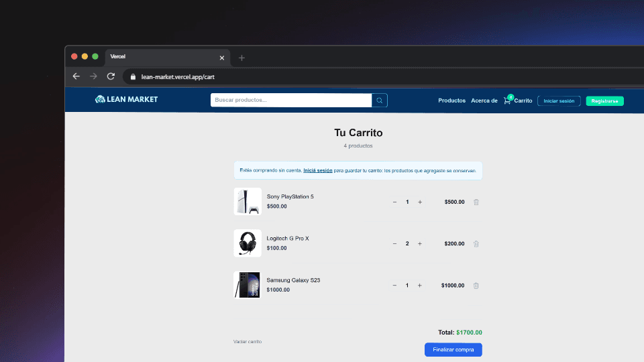Click the total amount $1700.00

pos(469,333)
